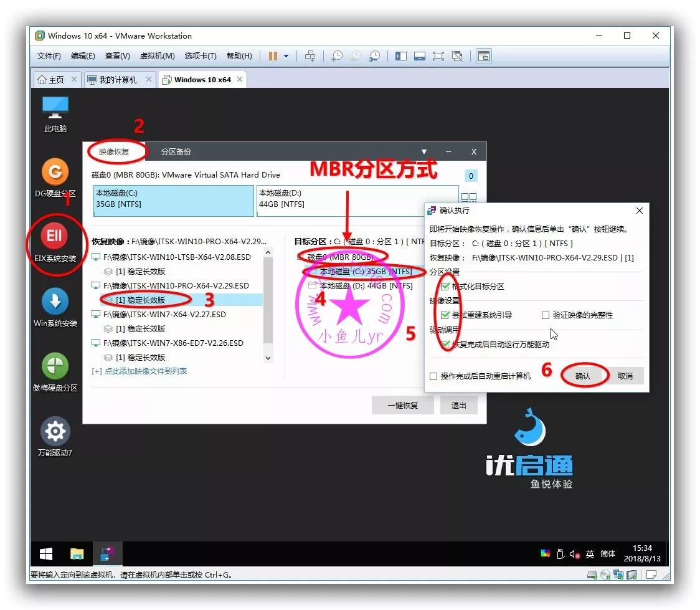Open the 此电脑 desktop icon
700x610 pixels.
(x=55, y=108)
